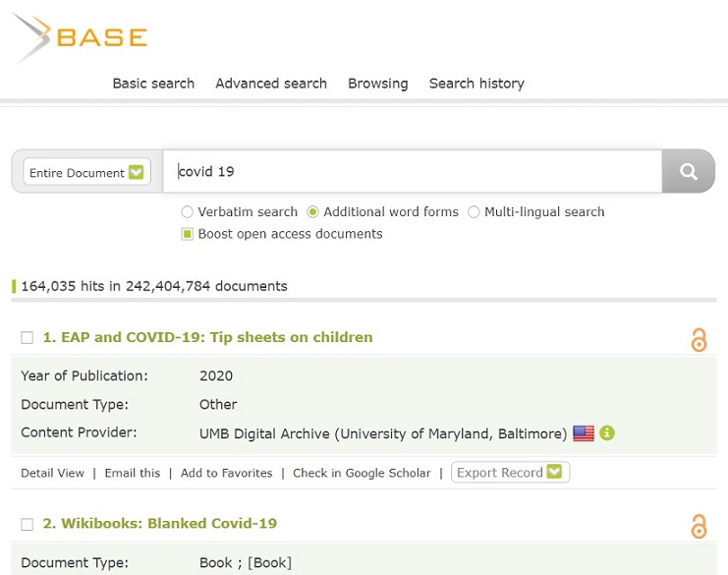Tick the checkbox for Wikibooks: Blanked Covid-19

pos(28,524)
